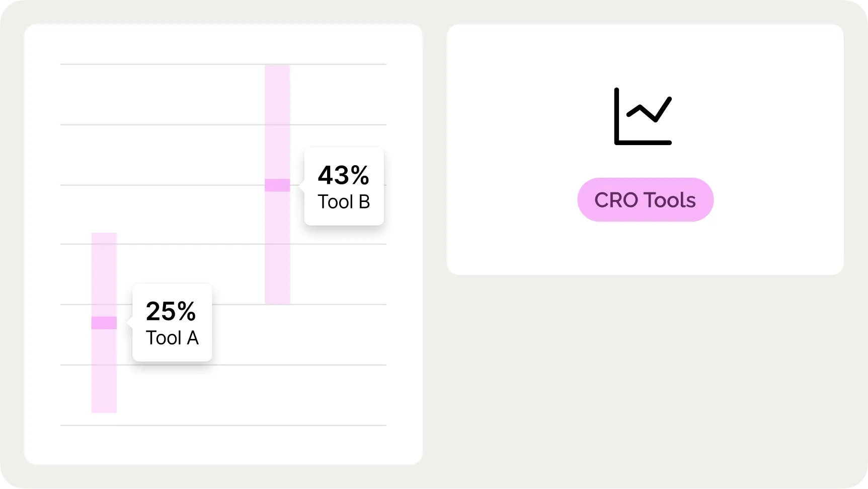Image resolution: width=868 pixels, height=489 pixels.
Task: Click the bold 25% value text
Action: click(171, 311)
